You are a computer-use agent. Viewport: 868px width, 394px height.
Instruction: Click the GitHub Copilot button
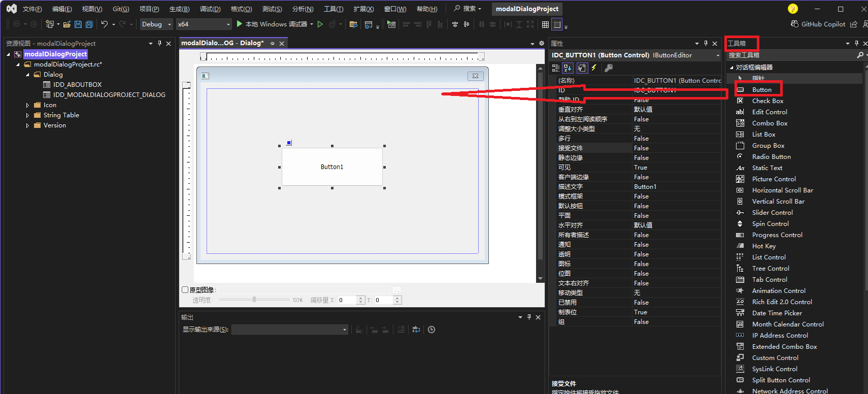click(x=818, y=24)
